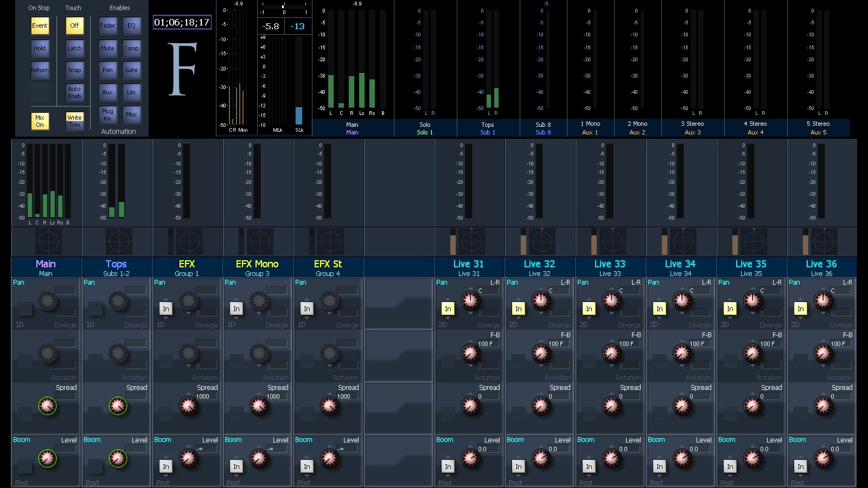Click the surround pan crosshair on Live 36
This screenshot has height=488, width=868.
tap(824, 241)
